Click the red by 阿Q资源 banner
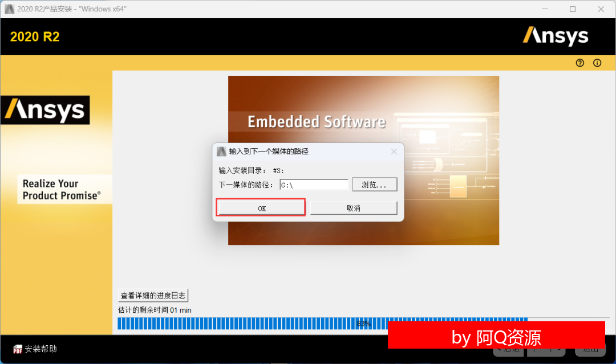This screenshot has width=616, height=364. 496,336
